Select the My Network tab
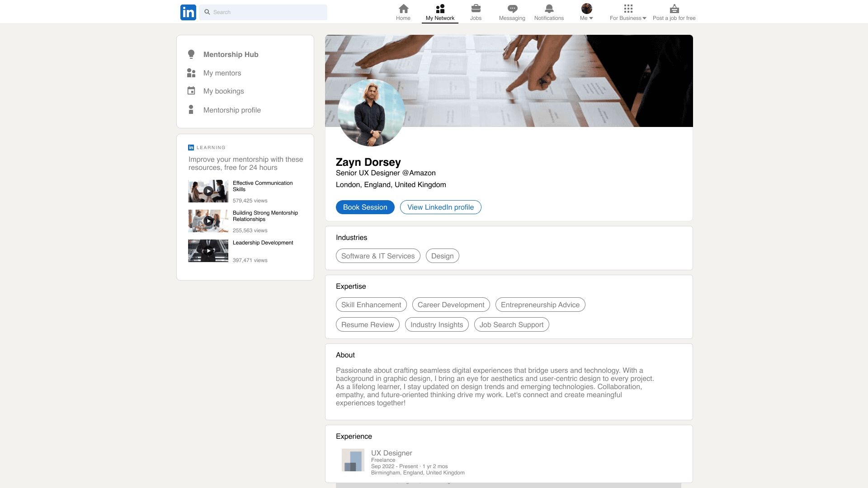The height and width of the screenshot is (488, 868). tap(440, 12)
